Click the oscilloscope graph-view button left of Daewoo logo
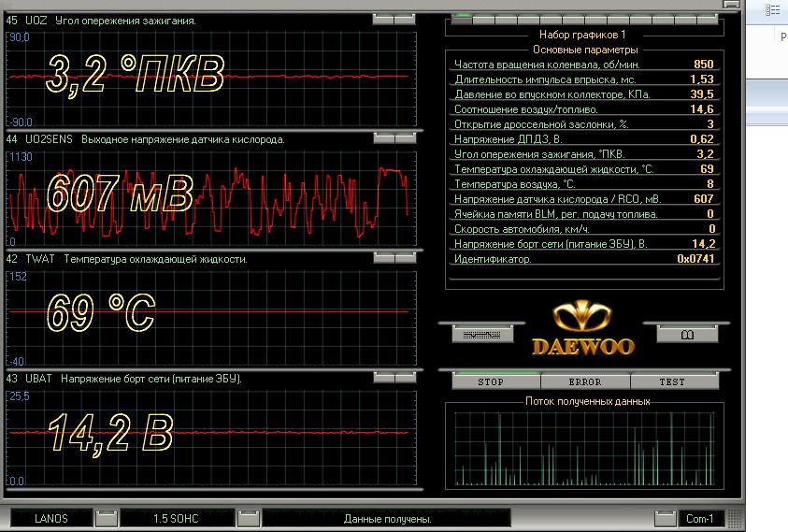Screen dimensions: 788x532 [x=481, y=333]
